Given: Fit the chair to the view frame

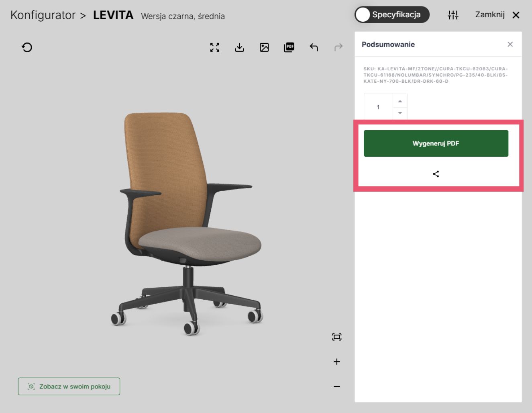Looking at the screenshot, I should 337,337.
